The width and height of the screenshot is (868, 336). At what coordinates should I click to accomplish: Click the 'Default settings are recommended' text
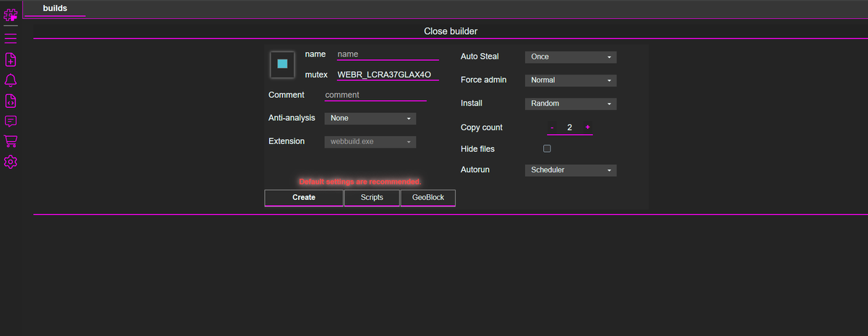click(x=360, y=181)
